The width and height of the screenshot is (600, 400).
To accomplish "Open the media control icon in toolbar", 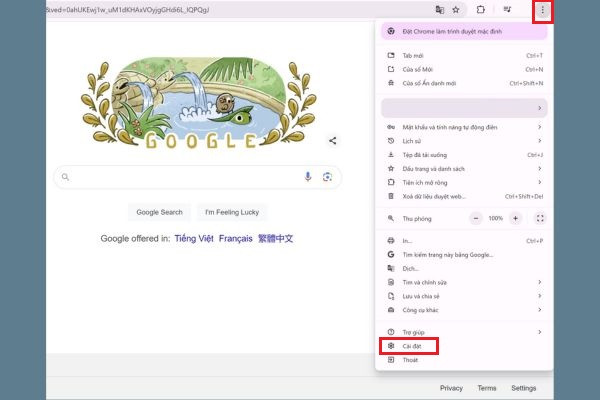I will (507, 10).
